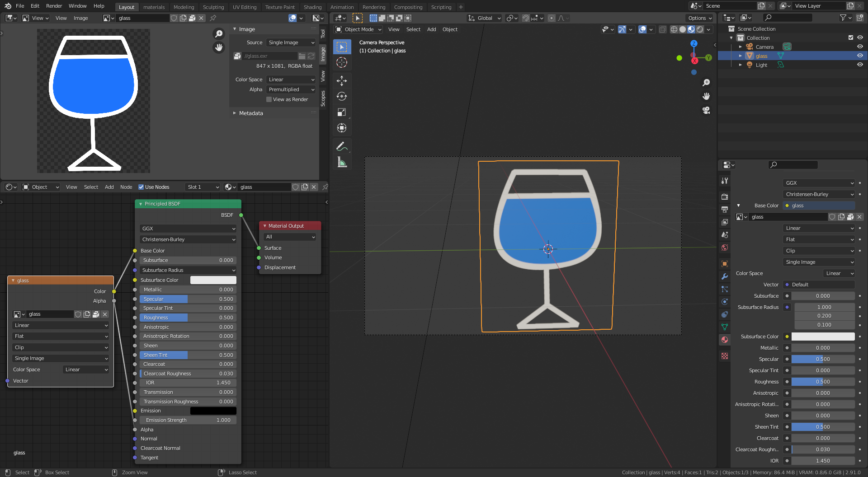Open Object Mode dropdown
This screenshot has width=868, height=477.
[x=359, y=29]
